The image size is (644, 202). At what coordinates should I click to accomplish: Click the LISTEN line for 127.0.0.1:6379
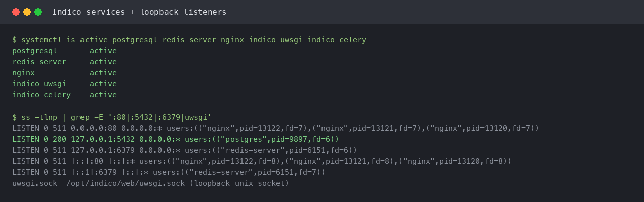pos(185,150)
